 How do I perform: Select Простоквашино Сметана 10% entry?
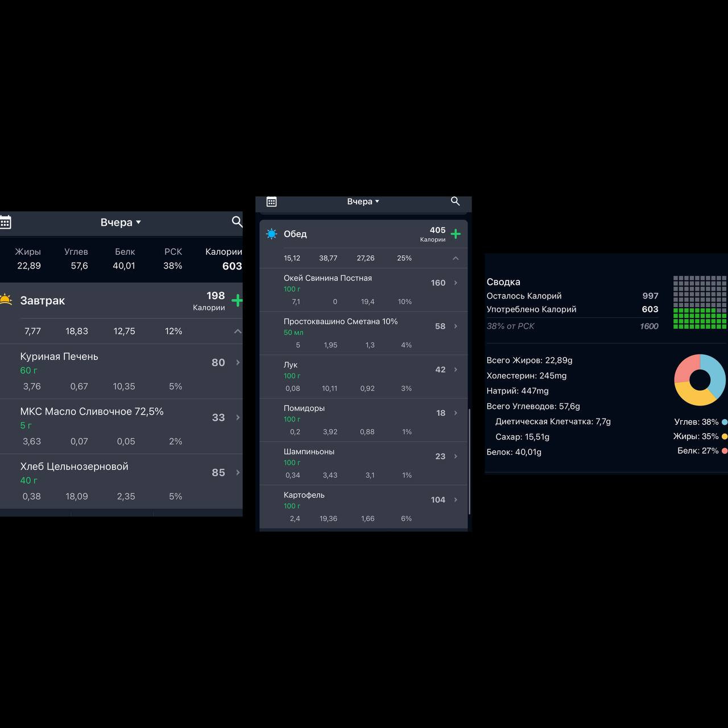point(363,333)
